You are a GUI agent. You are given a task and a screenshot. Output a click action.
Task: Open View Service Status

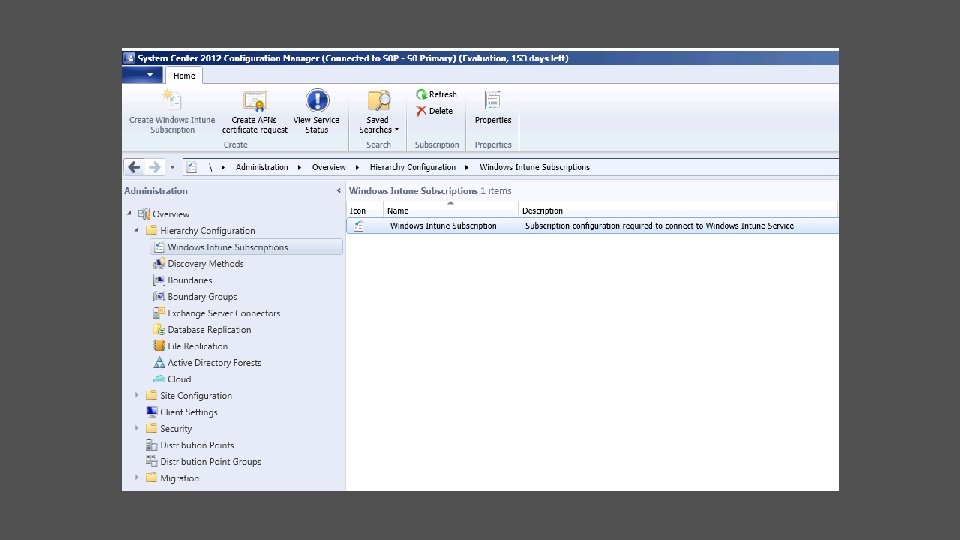[317, 111]
